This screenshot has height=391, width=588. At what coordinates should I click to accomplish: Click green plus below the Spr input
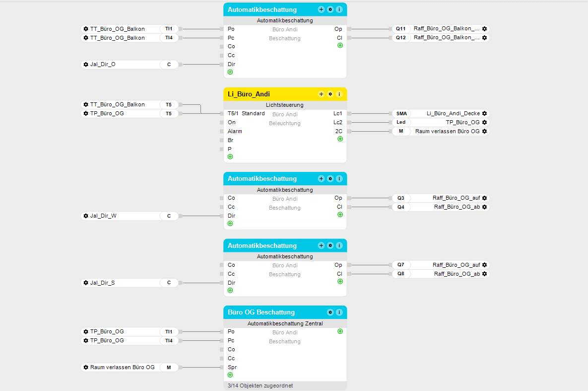pyautogui.click(x=230, y=375)
